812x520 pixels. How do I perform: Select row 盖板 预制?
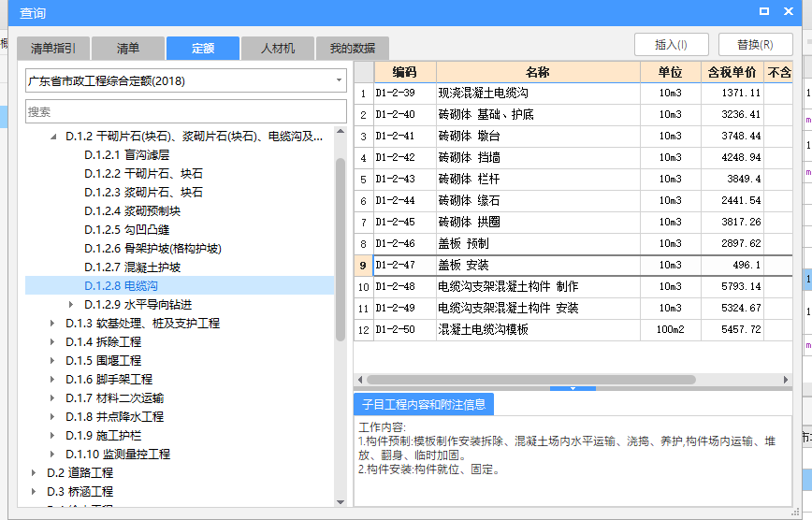click(573, 243)
